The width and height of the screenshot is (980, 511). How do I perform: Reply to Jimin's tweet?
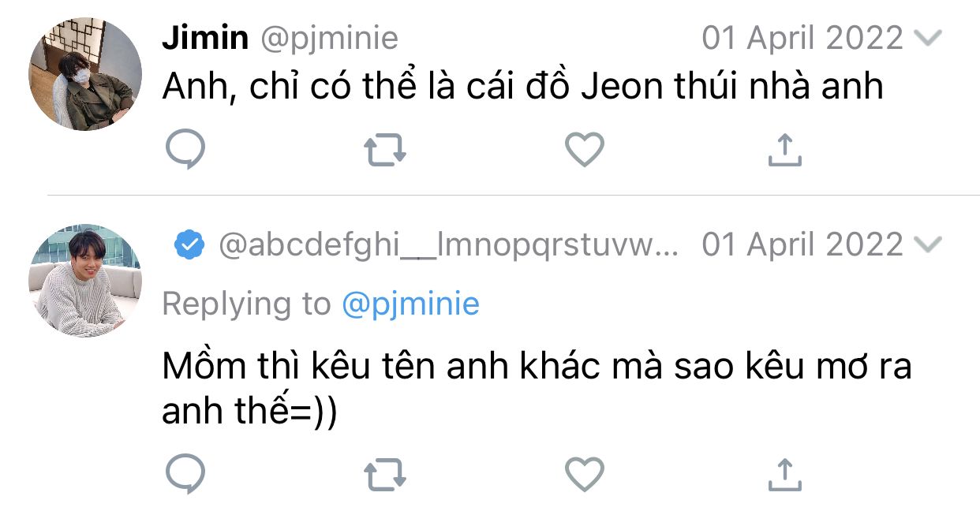[x=185, y=149]
